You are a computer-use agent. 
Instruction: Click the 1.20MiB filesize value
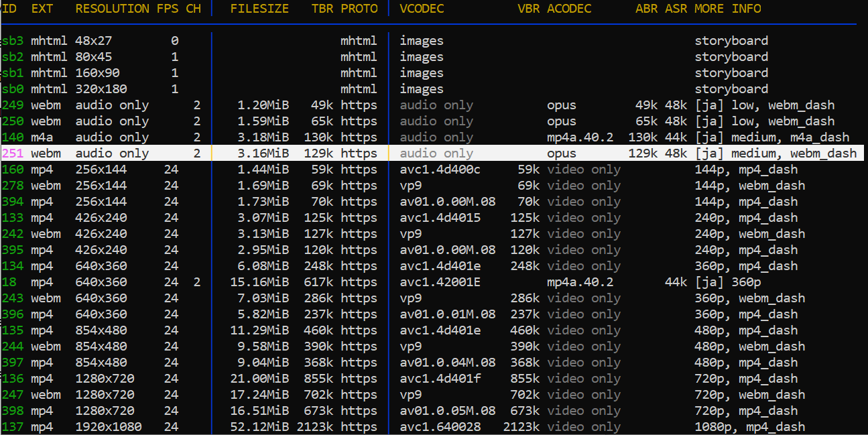pos(263,105)
